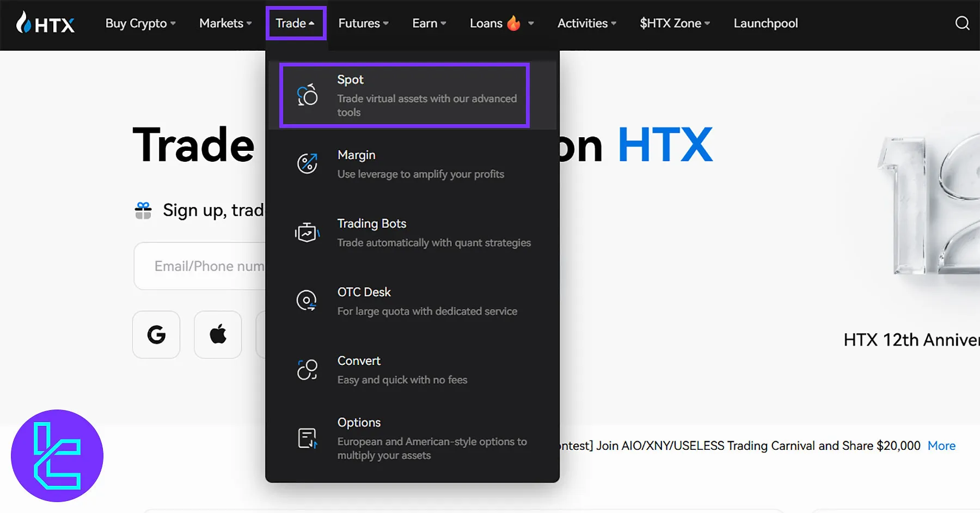Image resolution: width=980 pixels, height=513 pixels.
Task: Expand the Loans dropdown arrow
Action: click(531, 23)
